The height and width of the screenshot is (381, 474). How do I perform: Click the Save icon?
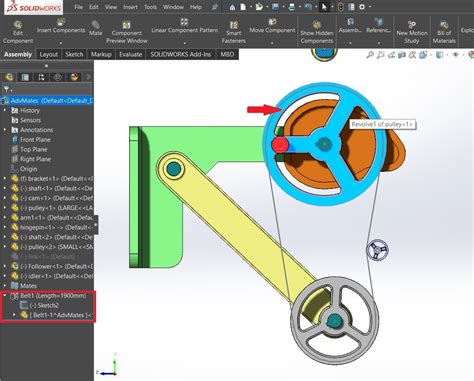click(275, 7)
